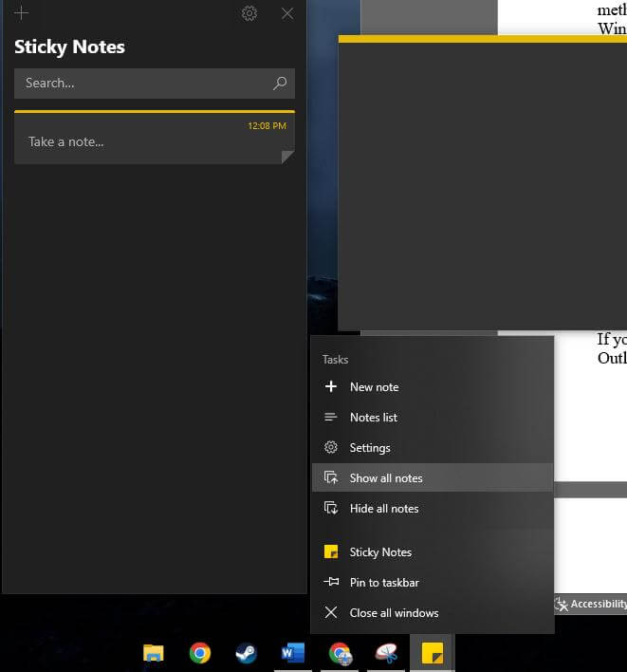Screen dimensions: 627x672
Task: Choose Settings from the jump list
Action: pyautogui.click(x=433, y=448)
